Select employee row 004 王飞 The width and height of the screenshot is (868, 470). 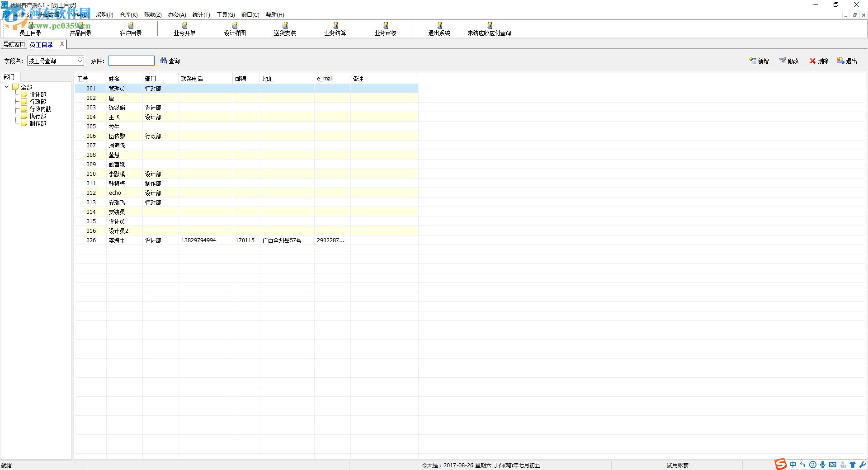pos(246,117)
